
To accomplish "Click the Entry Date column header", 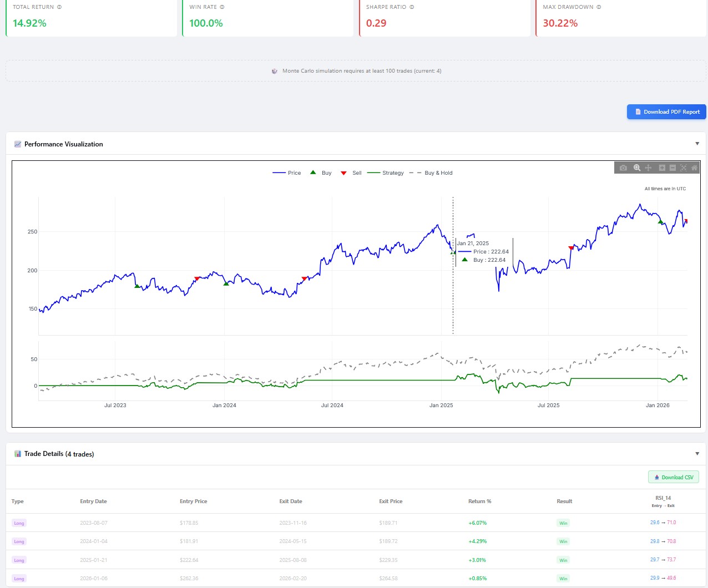I will click(93, 501).
